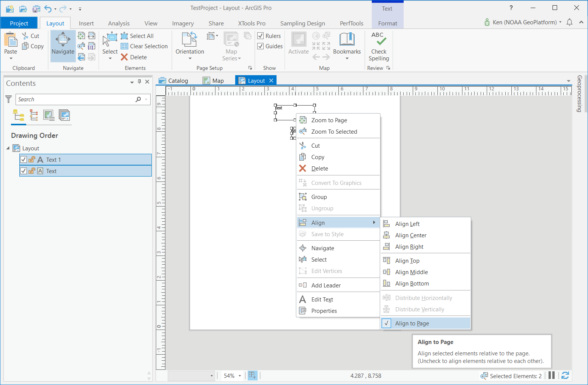Open the Project tab button
This screenshot has height=385, width=588.
[x=19, y=23]
